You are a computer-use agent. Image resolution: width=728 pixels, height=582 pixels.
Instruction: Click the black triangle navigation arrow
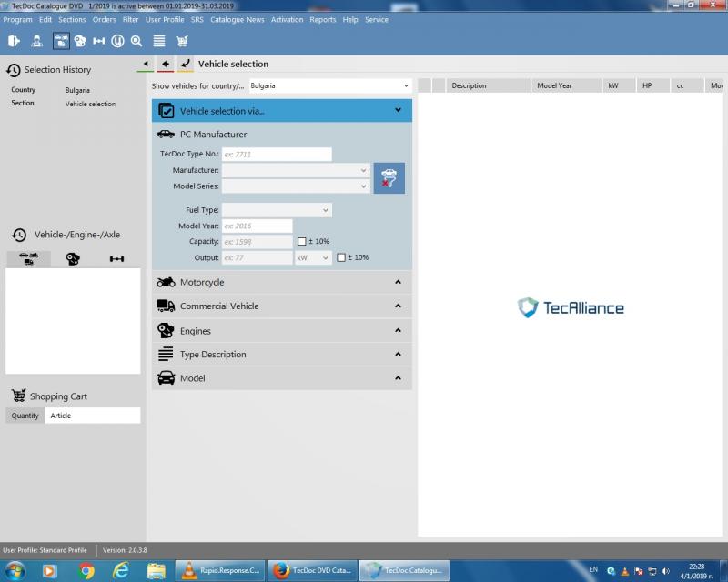pos(146,64)
